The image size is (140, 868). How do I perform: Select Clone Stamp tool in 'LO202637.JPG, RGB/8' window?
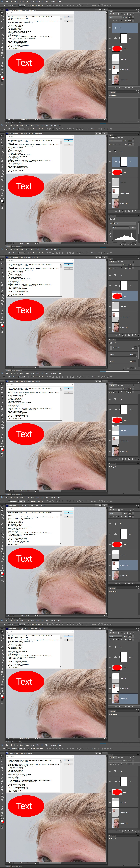pyautogui.click(x=2, y=656)
